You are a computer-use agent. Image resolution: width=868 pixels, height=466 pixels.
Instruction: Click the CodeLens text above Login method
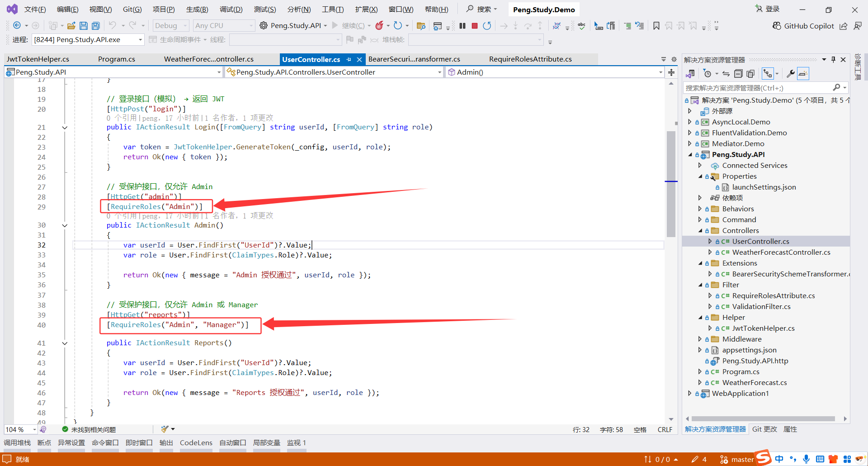coord(190,118)
